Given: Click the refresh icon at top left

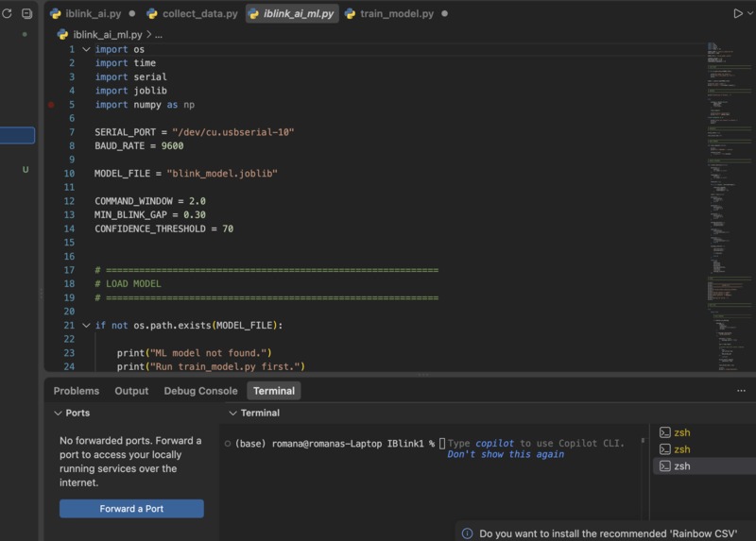Looking at the screenshot, I should [x=7, y=13].
